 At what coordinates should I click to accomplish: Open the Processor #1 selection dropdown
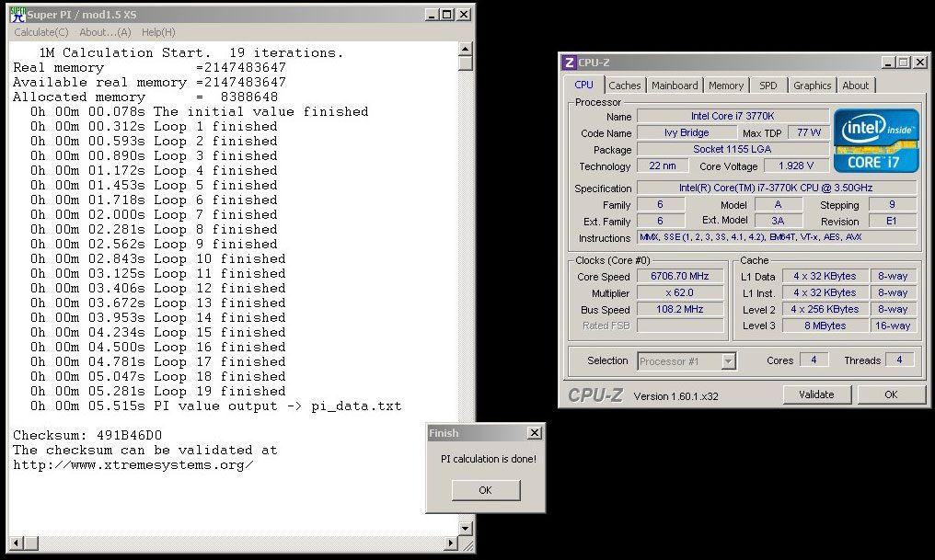pyautogui.click(x=728, y=361)
